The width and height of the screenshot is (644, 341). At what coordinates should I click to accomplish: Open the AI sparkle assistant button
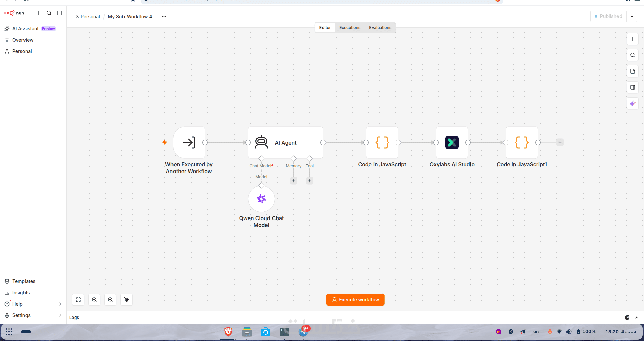(x=633, y=103)
